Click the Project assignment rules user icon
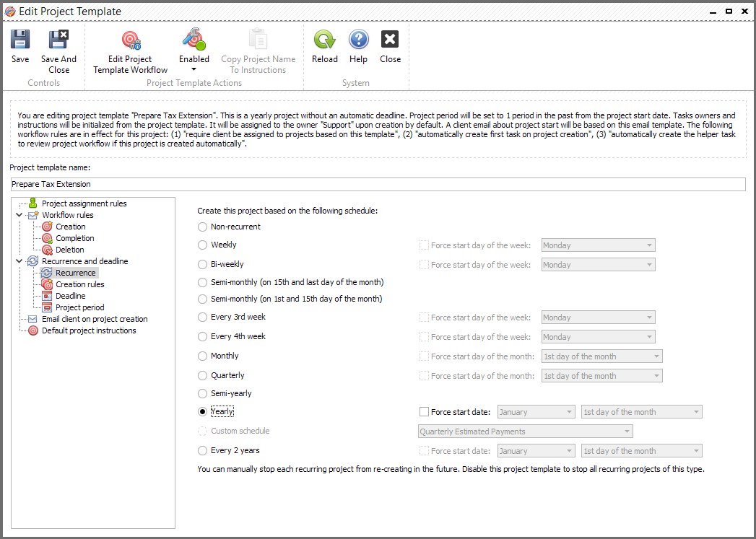This screenshot has height=539, width=756. coord(32,203)
